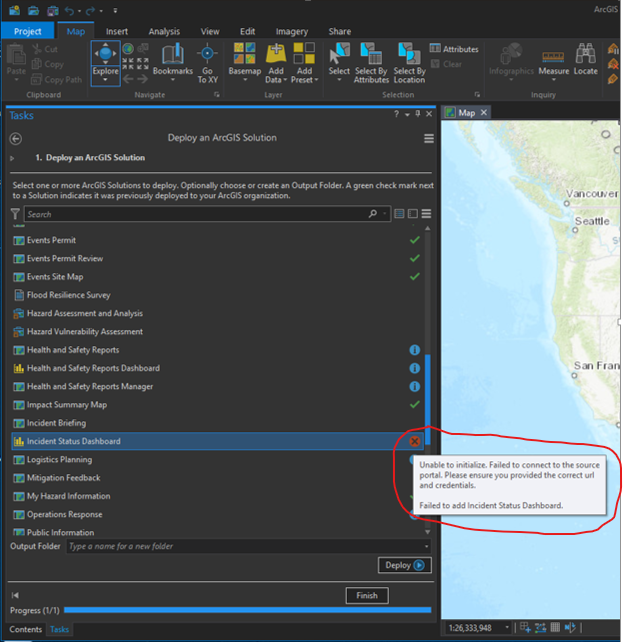The height and width of the screenshot is (642, 623).
Task: Switch to the Insert ribbon tab
Action: tap(117, 32)
